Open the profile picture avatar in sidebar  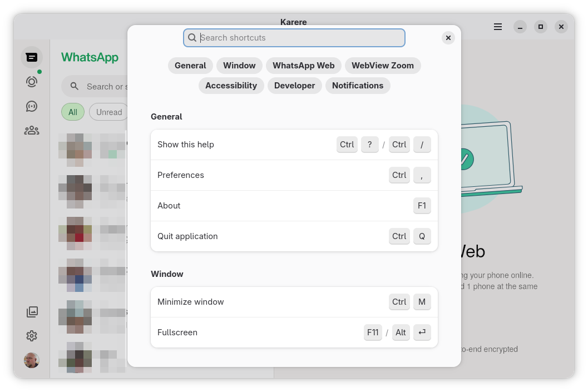32,360
